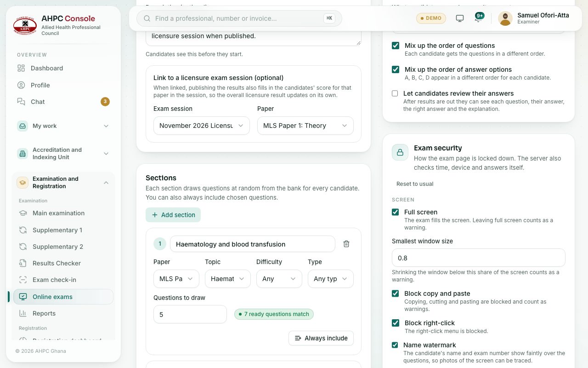Open Chat page
This screenshot has height=368, width=588.
click(63, 102)
